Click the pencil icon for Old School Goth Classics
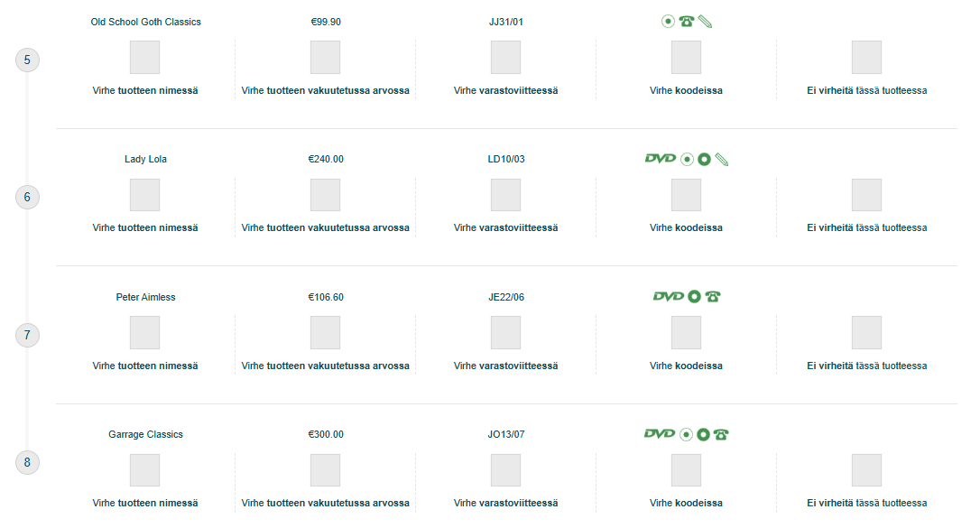980x528 pixels. pyautogui.click(x=705, y=22)
